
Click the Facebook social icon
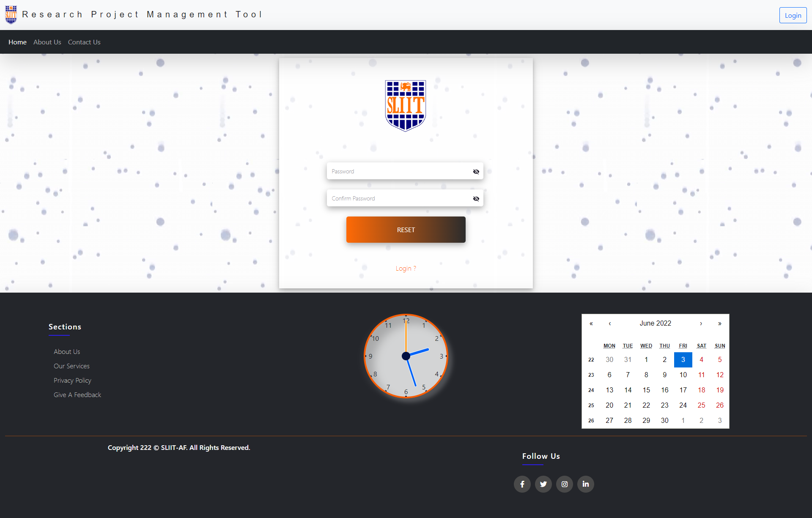pyautogui.click(x=521, y=484)
